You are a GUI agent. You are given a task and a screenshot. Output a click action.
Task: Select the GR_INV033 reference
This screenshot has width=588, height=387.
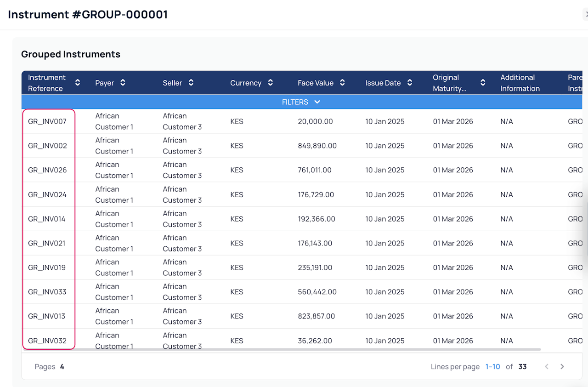pos(47,292)
